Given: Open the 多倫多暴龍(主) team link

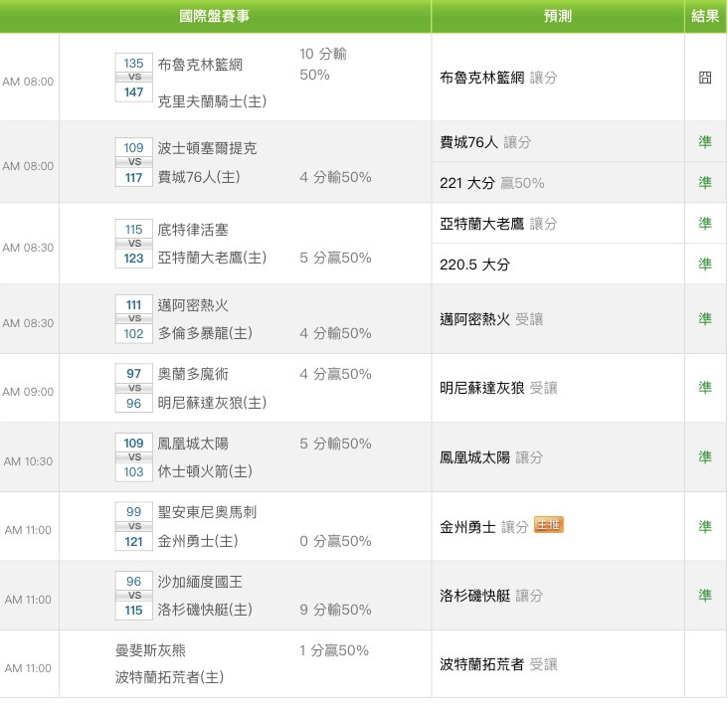Looking at the screenshot, I should coord(205,333).
